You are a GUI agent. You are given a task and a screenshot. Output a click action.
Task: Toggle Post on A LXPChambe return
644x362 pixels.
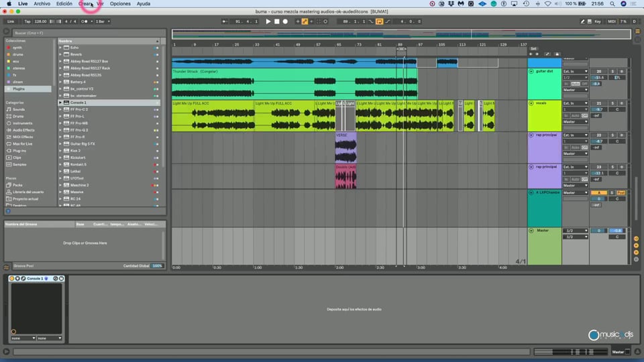[621, 192]
